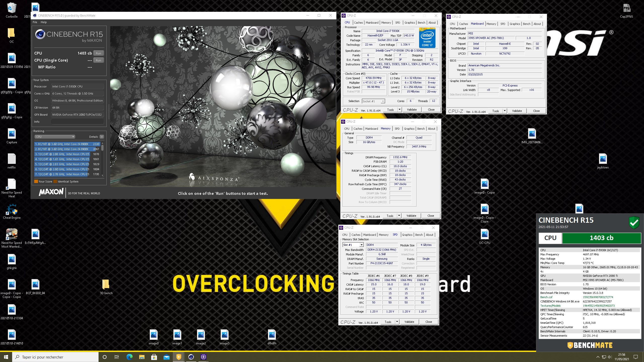Switch to Graphics tab in CPU-Z SPD window
The image size is (644, 362).
point(407,235)
